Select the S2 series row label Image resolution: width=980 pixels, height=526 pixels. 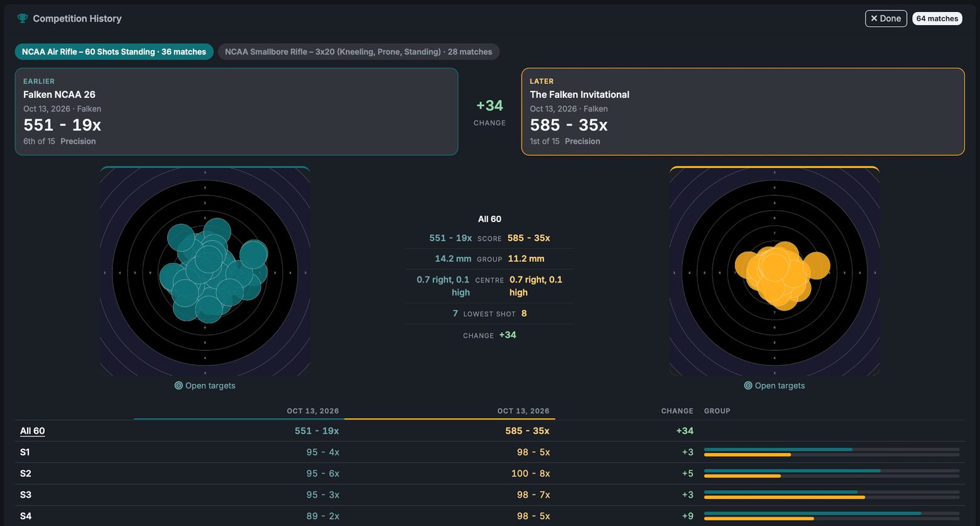[26, 473]
